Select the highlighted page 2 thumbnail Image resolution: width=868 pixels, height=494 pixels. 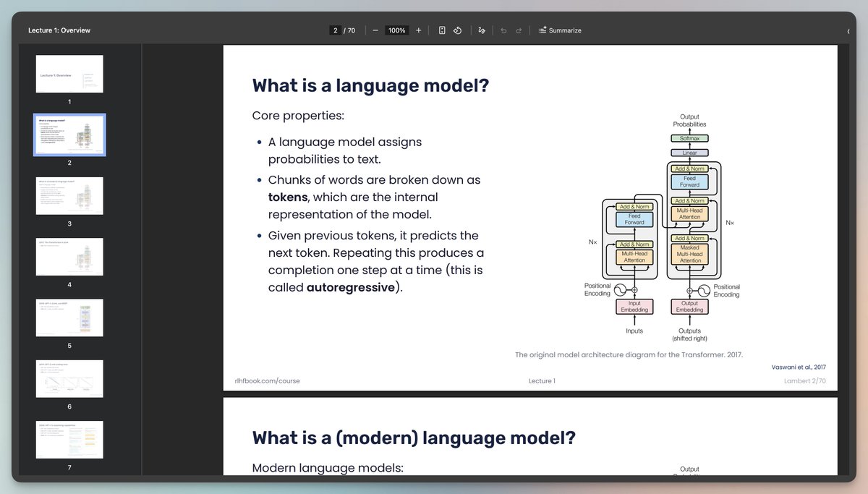tap(69, 135)
